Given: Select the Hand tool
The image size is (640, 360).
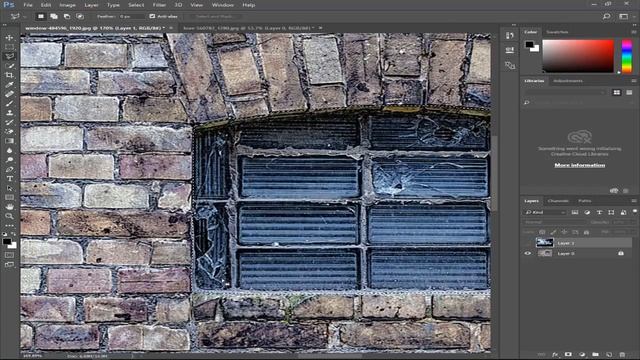Looking at the screenshot, I should [x=9, y=207].
